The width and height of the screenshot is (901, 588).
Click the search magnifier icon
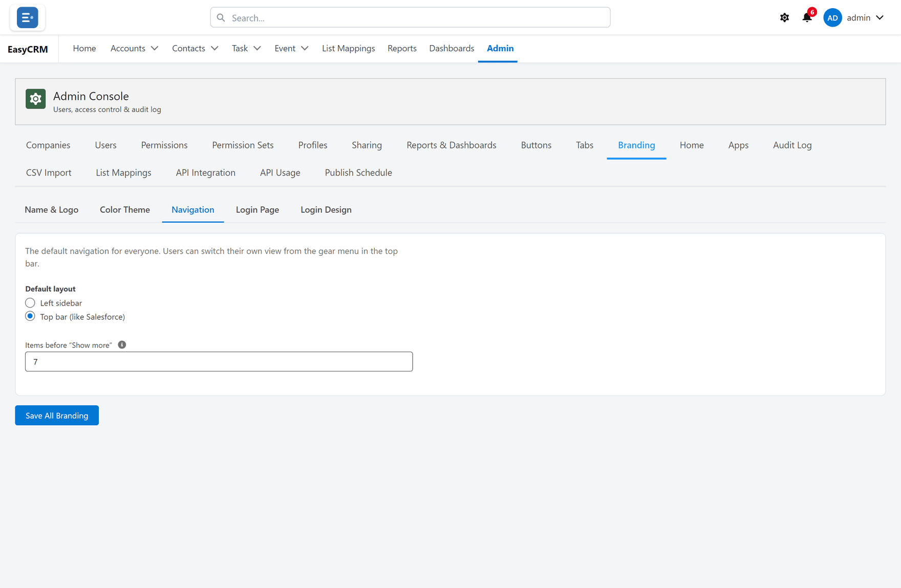(x=221, y=18)
